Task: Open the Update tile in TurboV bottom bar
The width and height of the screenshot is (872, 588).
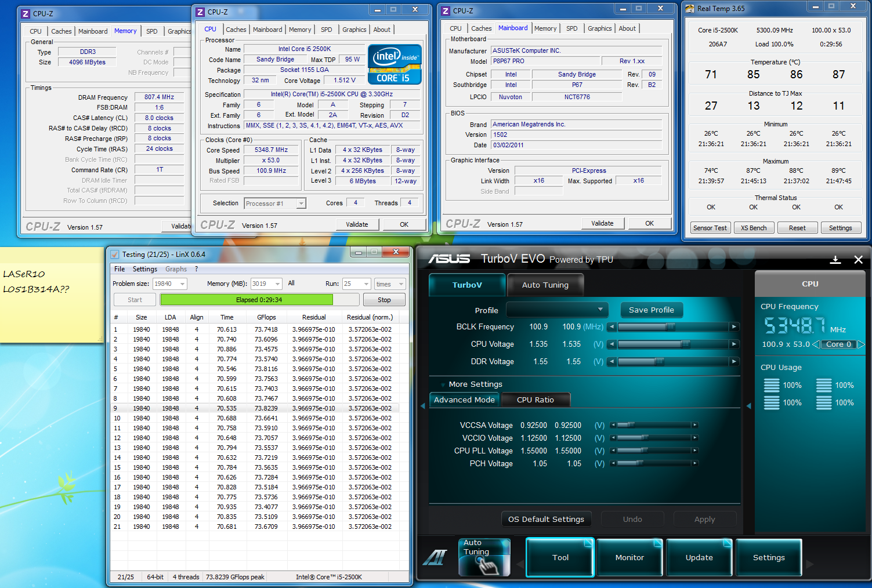Action: [699, 558]
